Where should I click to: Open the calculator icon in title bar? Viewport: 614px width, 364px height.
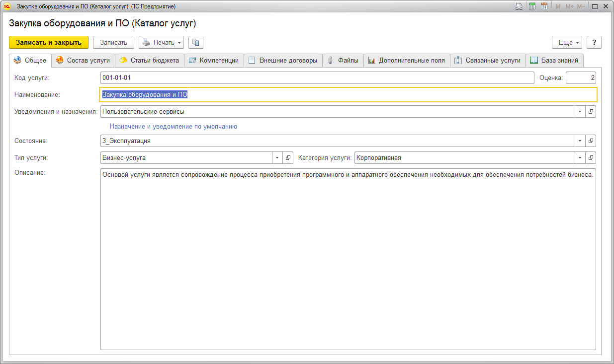(532, 6)
